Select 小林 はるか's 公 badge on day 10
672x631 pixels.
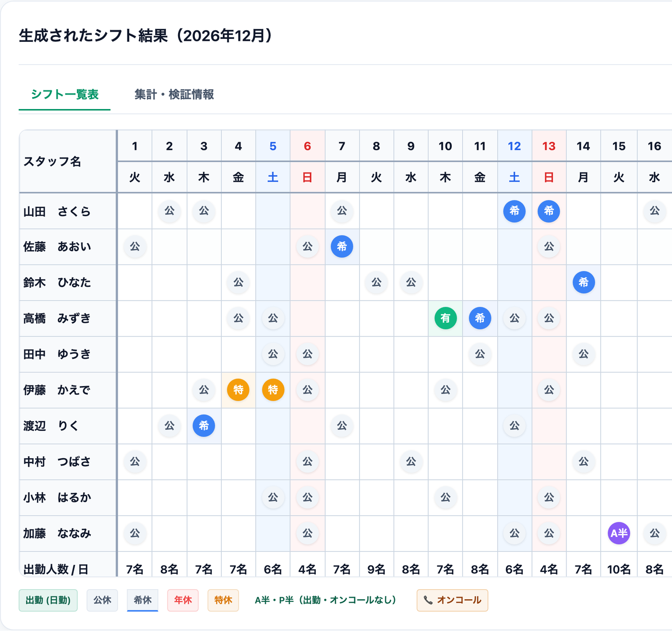445,498
